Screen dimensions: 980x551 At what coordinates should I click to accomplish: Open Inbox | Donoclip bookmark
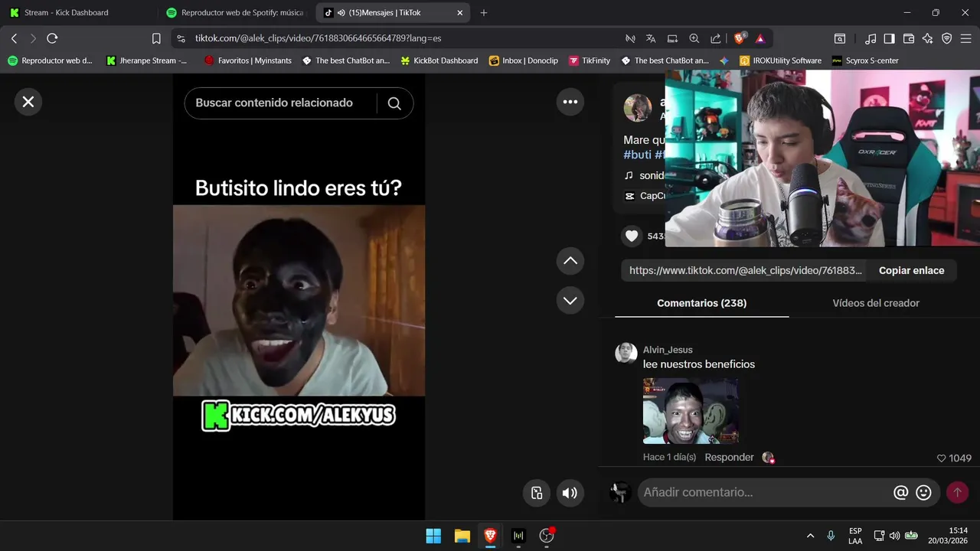pyautogui.click(x=524, y=60)
